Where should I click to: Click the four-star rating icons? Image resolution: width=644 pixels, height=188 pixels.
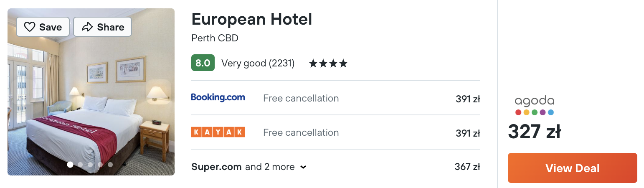coord(328,64)
